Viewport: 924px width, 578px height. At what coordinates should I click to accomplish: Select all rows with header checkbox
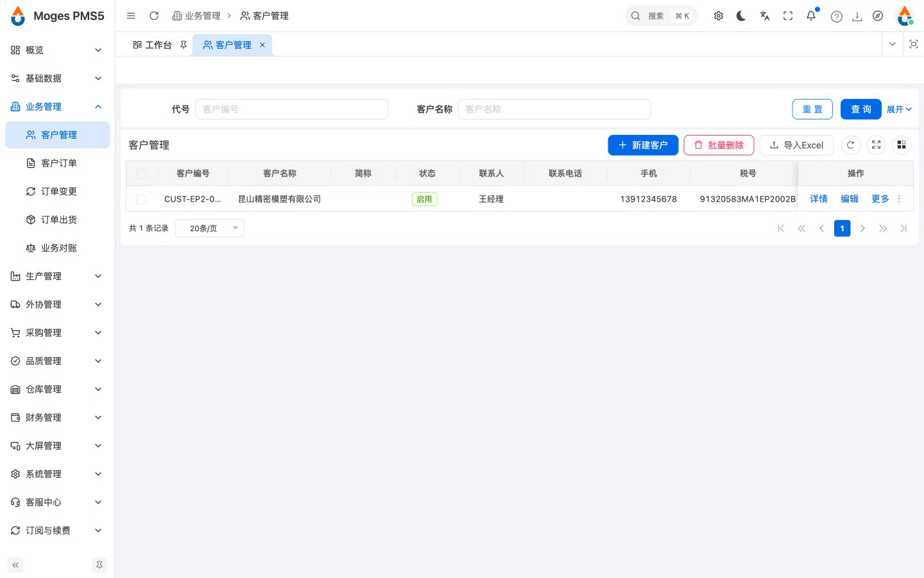point(142,174)
